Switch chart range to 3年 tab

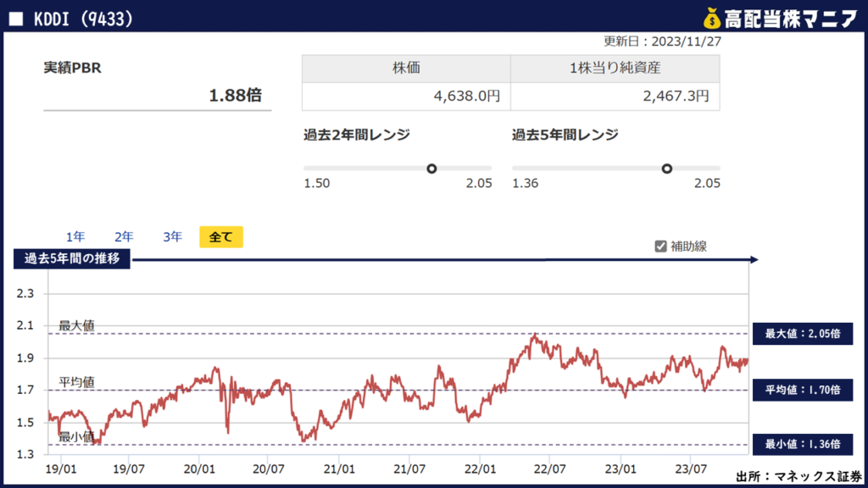coord(172,237)
